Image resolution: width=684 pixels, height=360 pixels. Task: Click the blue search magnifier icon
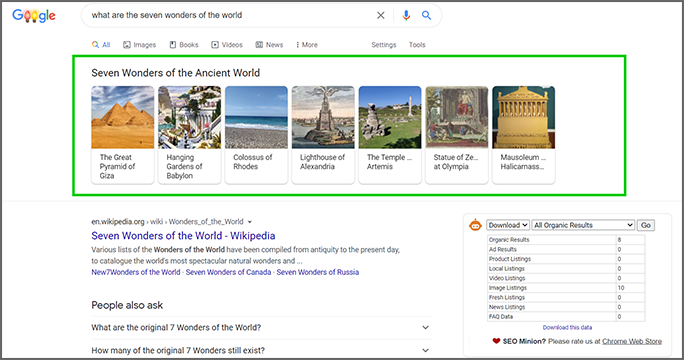click(426, 15)
